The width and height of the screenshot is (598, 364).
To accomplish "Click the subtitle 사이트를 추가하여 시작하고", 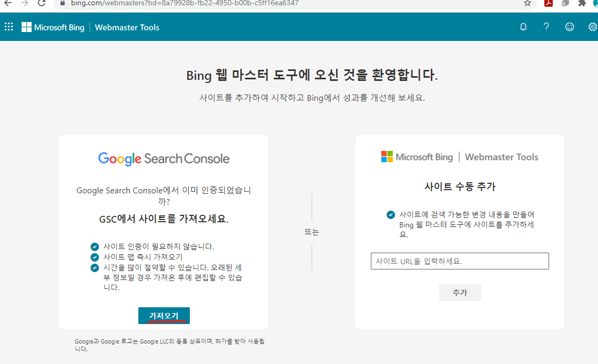I will 312,98.
